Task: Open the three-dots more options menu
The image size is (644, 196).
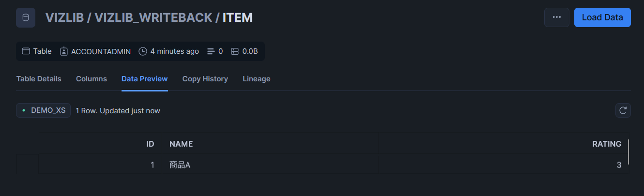Action: coord(557,17)
